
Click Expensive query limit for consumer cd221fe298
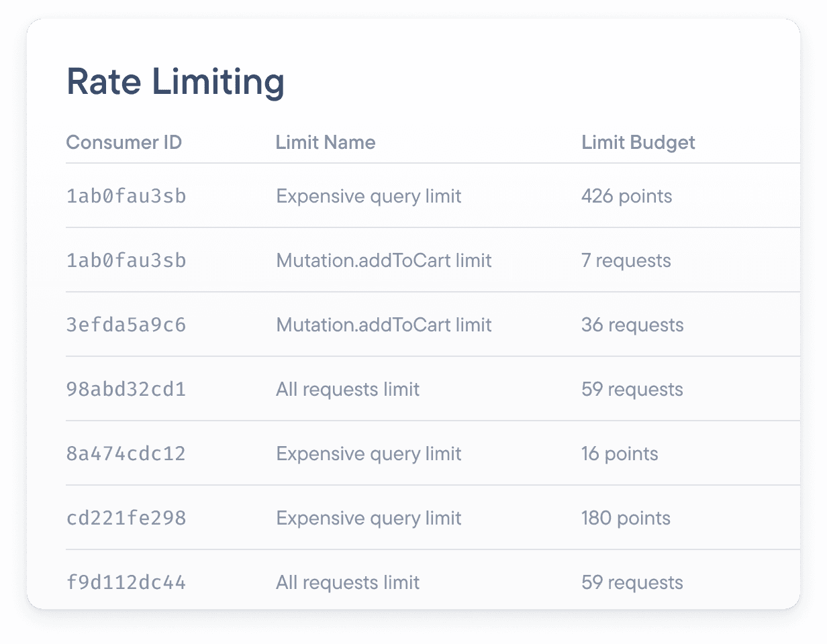tap(369, 519)
